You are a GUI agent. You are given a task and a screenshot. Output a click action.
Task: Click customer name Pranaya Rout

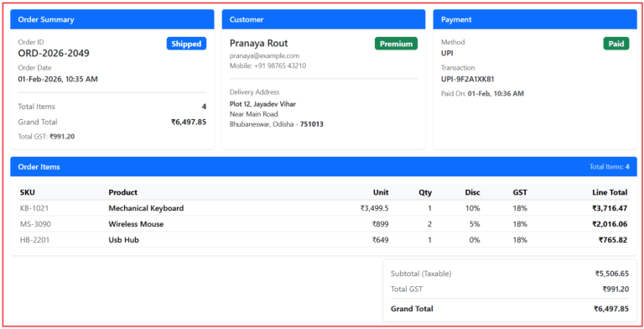(259, 43)
